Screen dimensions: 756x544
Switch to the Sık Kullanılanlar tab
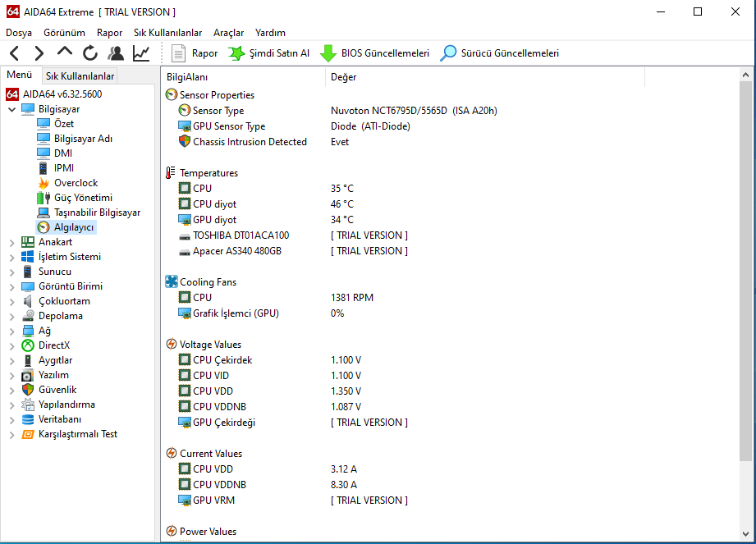coord(80,76)
